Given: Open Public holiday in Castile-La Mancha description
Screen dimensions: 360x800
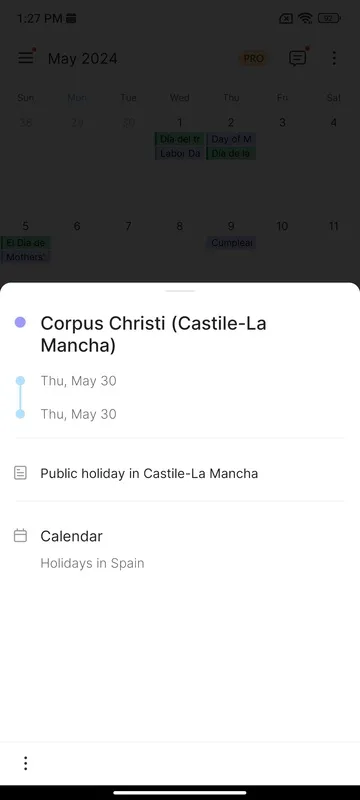Looking at the screenshot, I should point(149,473).
